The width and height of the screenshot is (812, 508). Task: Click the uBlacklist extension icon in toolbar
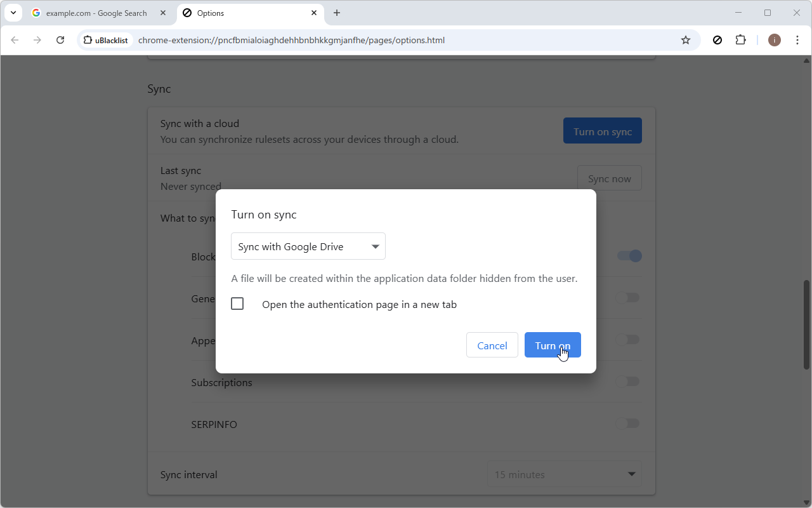tap(717, 40)
